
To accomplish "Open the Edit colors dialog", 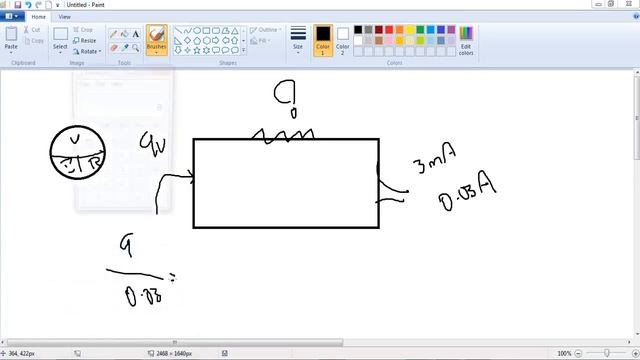I will tap(466, 41).
